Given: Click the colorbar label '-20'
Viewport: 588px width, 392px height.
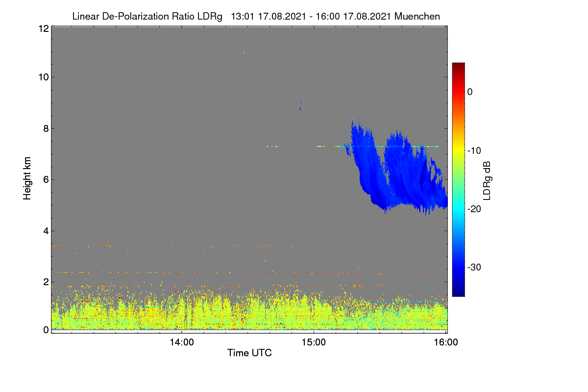Looking at the screenshot, I should pos(474,209).
